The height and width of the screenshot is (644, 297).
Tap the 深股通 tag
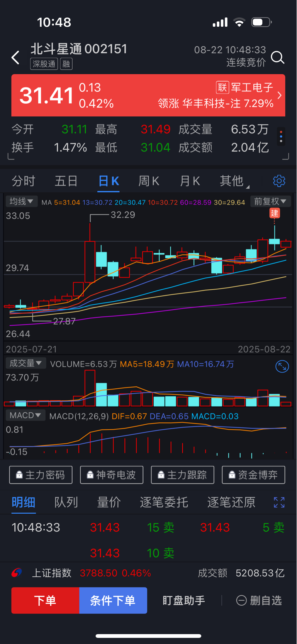[x=44, y=64]
